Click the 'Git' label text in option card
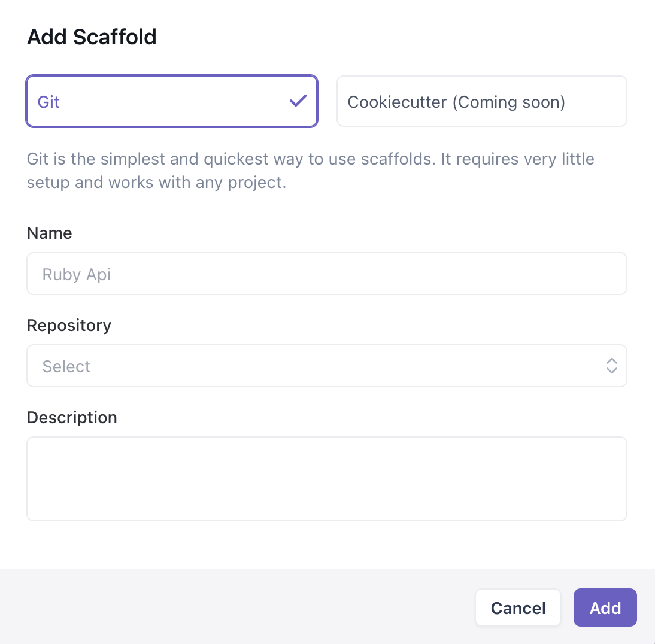Viewport: 655px width, 644px height. point(48,102)
